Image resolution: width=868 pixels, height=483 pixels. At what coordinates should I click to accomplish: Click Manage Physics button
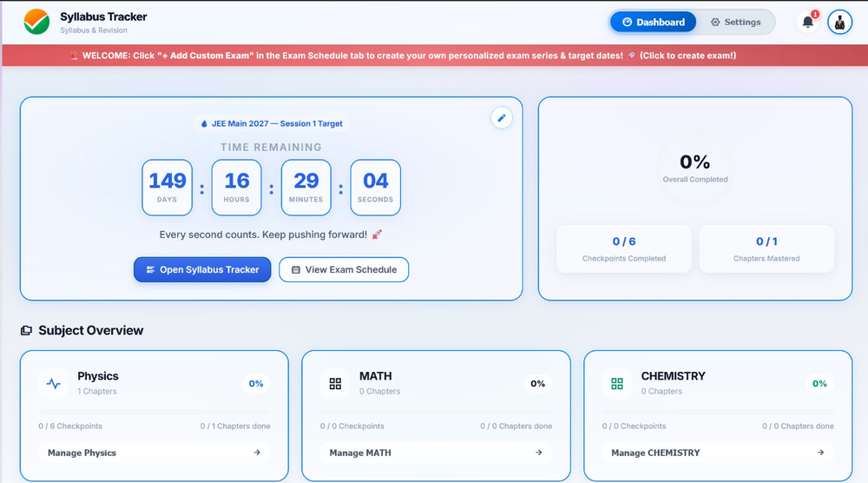click(155, 453)
